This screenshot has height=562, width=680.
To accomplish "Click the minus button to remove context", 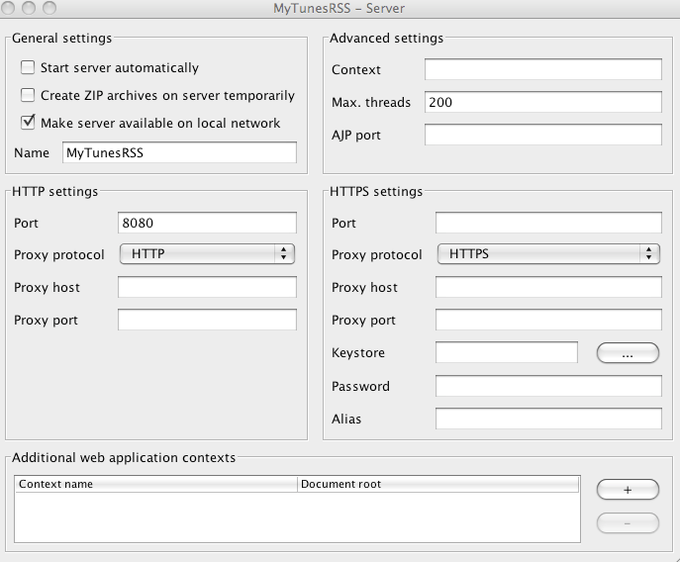I will pos(627,523).
